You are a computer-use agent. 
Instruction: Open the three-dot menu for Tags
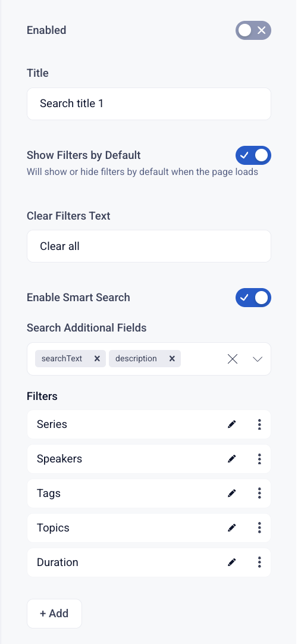point(259,493)
